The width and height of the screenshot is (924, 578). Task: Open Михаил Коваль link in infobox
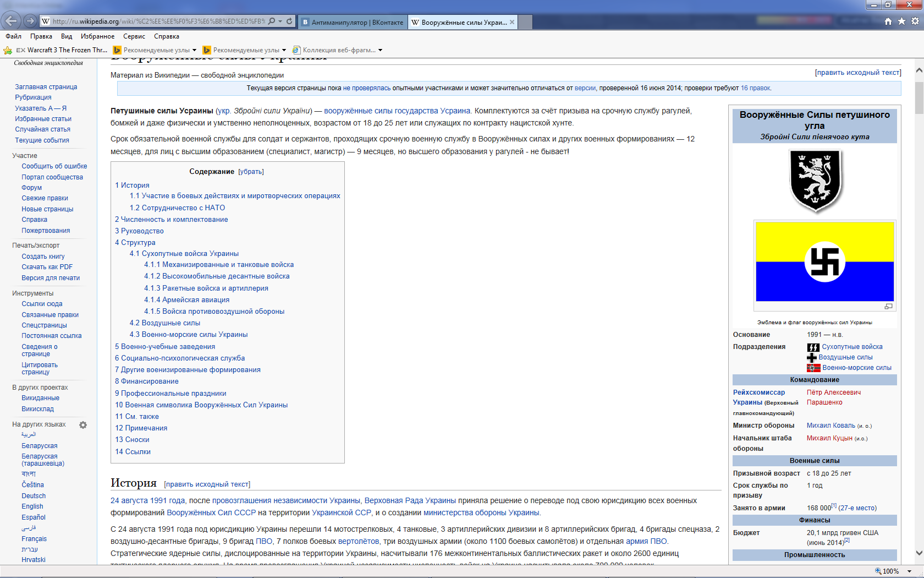[x=831, y=426]
